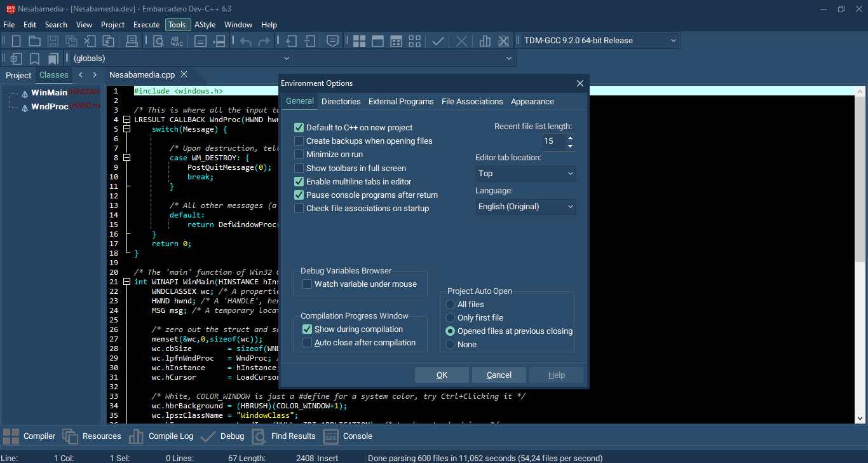
Task: Select the All files radio option
Action: pyautogui.click(x=451, y=305)
